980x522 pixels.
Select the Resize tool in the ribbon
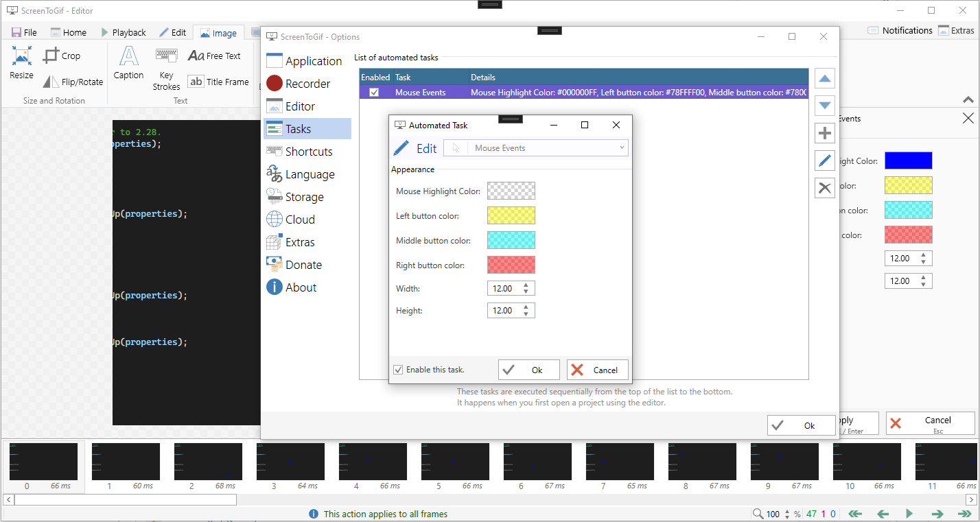21,63
